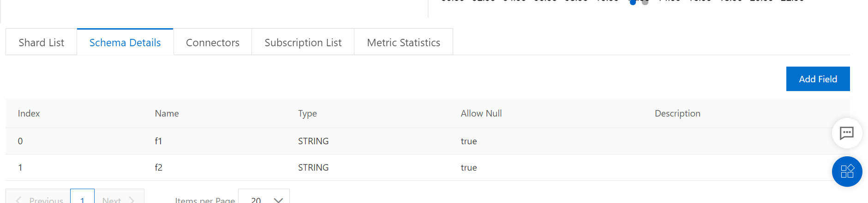The image size is (868, 203).
Task: Click the f1 field name cell
Action: [x=159, y=141]
